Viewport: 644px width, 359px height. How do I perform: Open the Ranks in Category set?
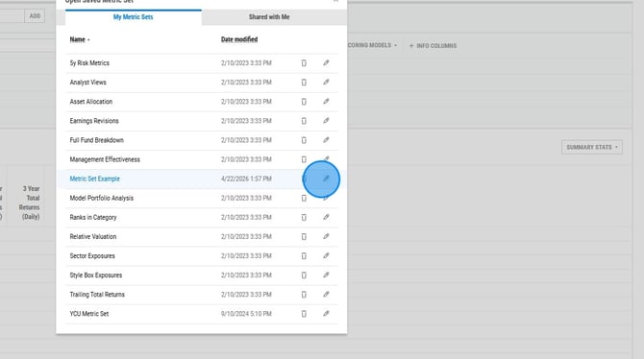(93, 218)
